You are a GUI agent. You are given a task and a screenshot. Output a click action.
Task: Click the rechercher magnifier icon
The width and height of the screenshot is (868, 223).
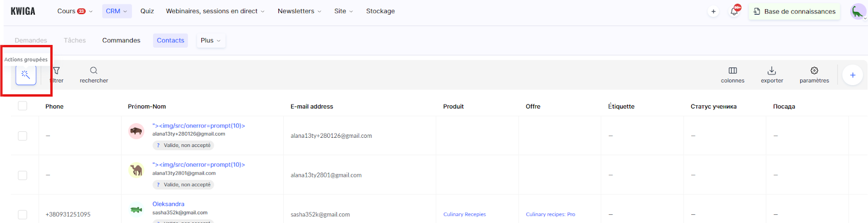click(x=94, y=71)
